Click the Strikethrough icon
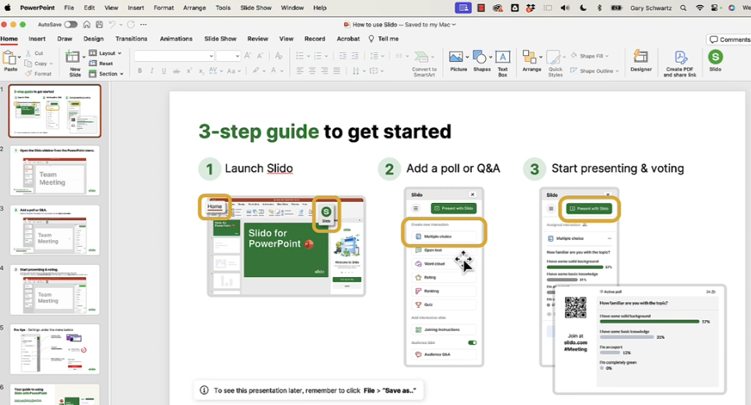The width and height of the screenshot is (751, 405). pos(176,71)
